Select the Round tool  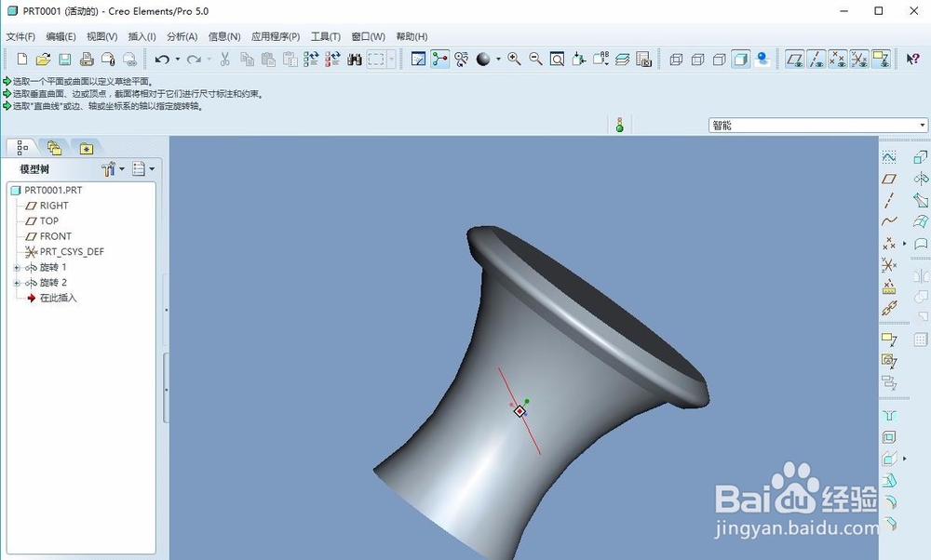pyautogui.click(x=889, y=502)
